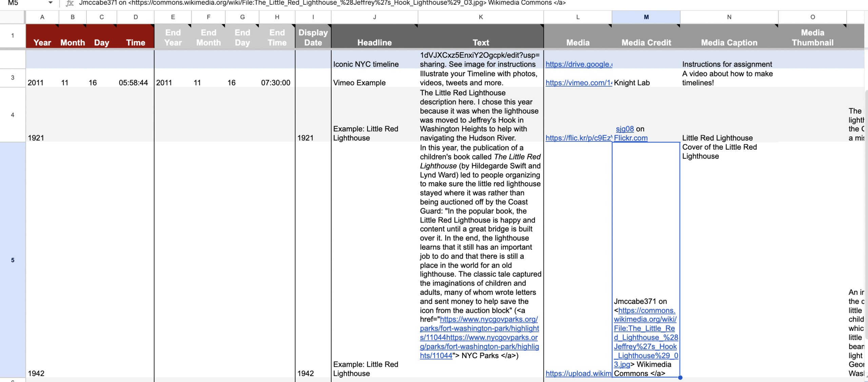Select column G header
Viewport: 868px width, 382px height.
[242, 17]
